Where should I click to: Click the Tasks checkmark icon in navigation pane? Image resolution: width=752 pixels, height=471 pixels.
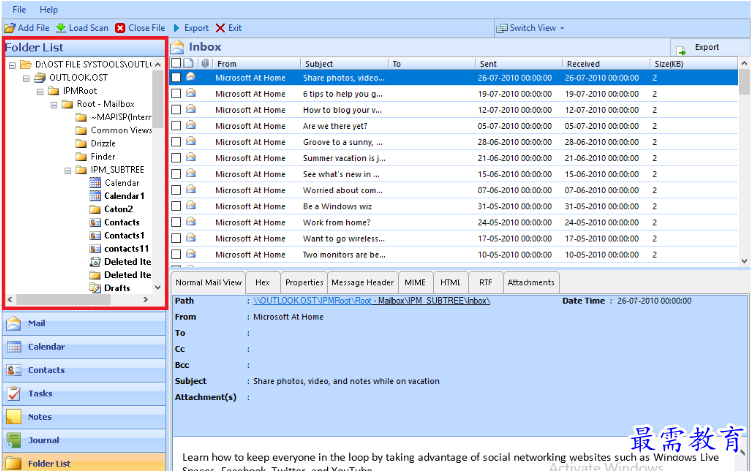click(x=14, y=394)
